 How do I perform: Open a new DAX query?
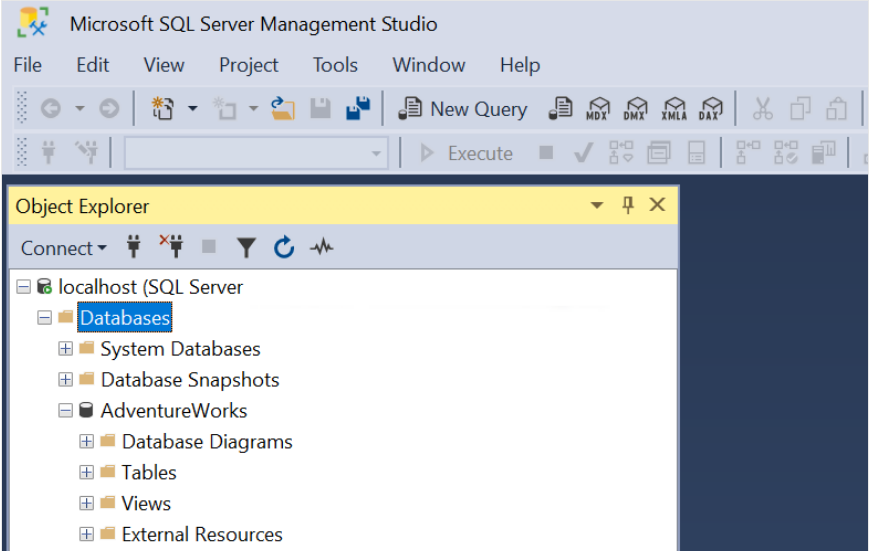[x=710, y=108]
